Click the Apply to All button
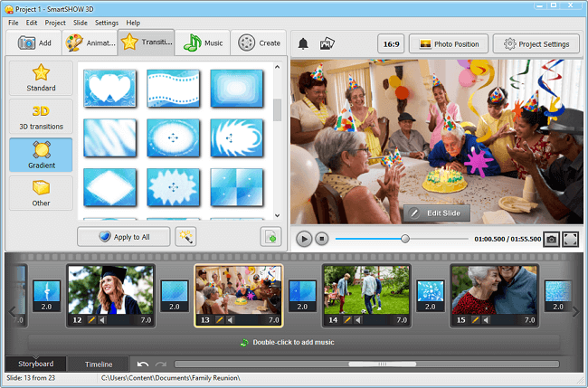Screen dimensions: 588x388 click(124, 237)
